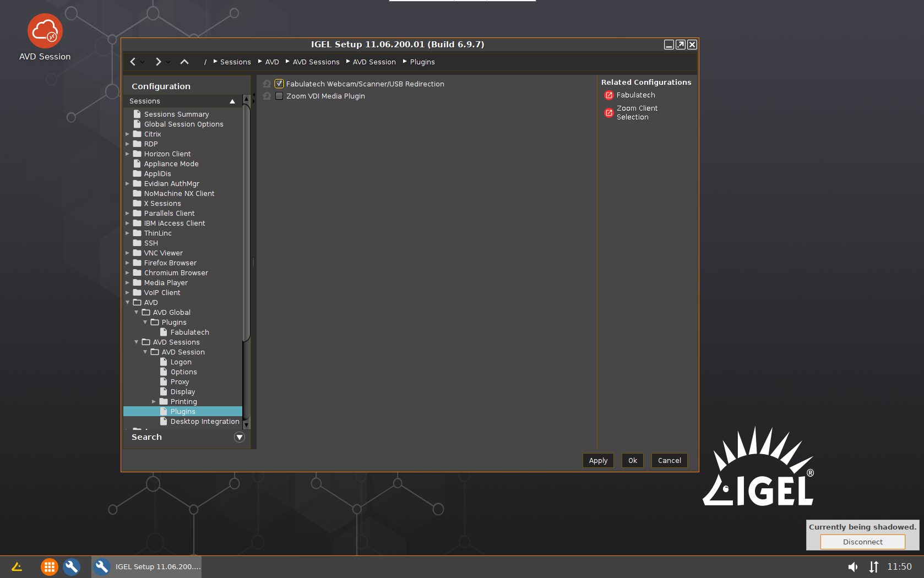924x578 pixels.
Task: Click the tree scrollbar up arrow
Action: click(x=246, y=99)
